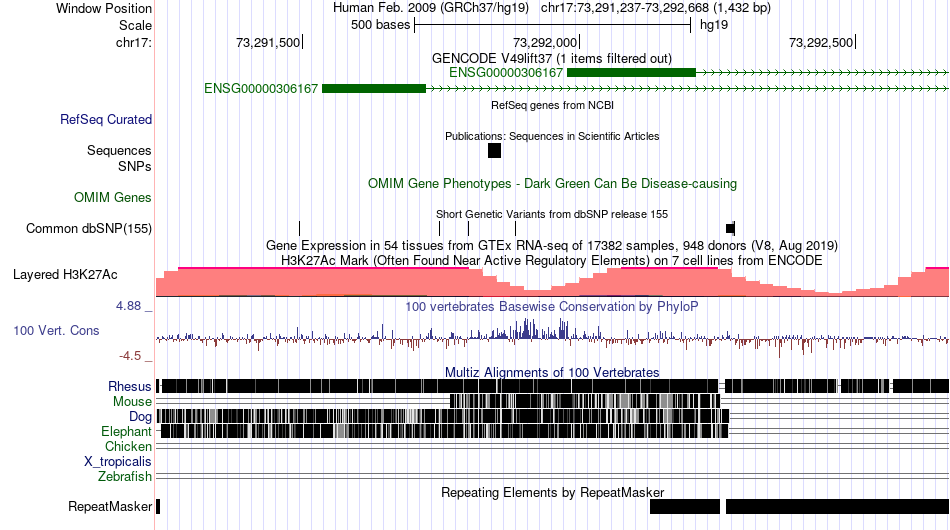The width and height of the screenshot is (950, 530).
Task: Click the Short Genetic Variants from dbSNP title
Action: (x=552, y=214)
